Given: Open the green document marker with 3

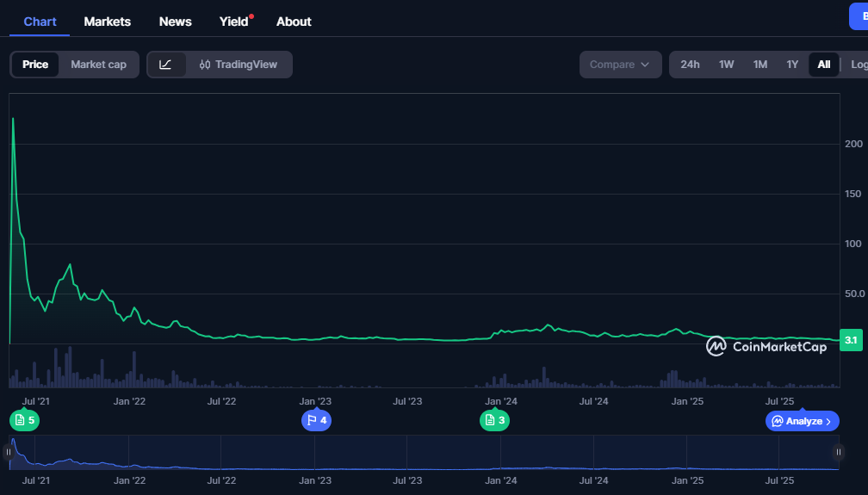Looking at the screenshot, I should [494, 420].
